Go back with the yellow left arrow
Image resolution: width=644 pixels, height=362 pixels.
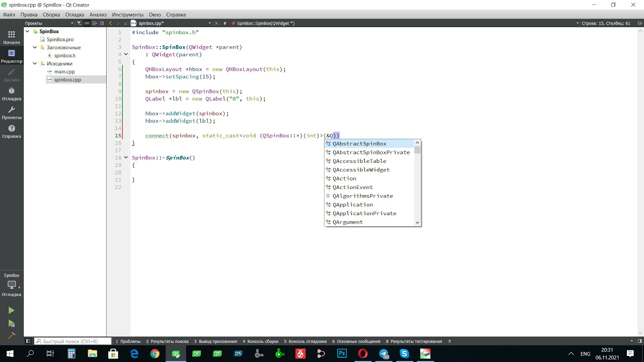pyautogui.click(x=111, y=23)
